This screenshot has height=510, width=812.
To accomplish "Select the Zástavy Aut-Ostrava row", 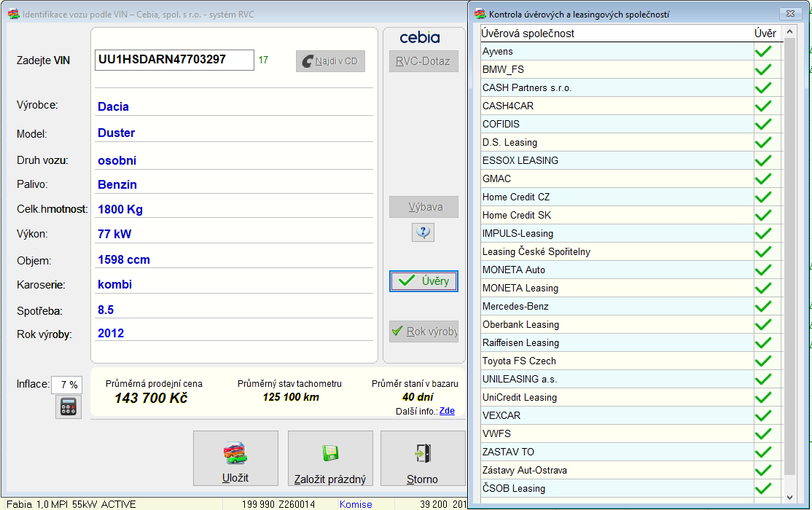I will coord(631,470).
